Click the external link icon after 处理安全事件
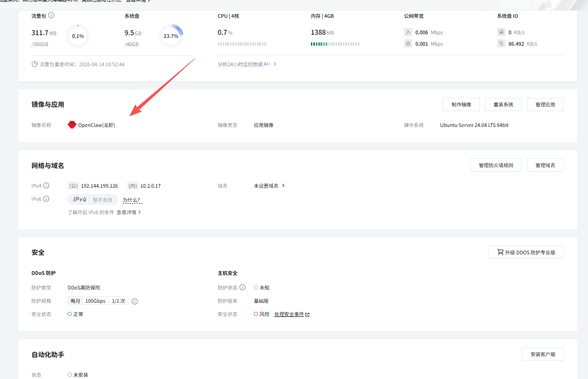 tap(307, 315)
